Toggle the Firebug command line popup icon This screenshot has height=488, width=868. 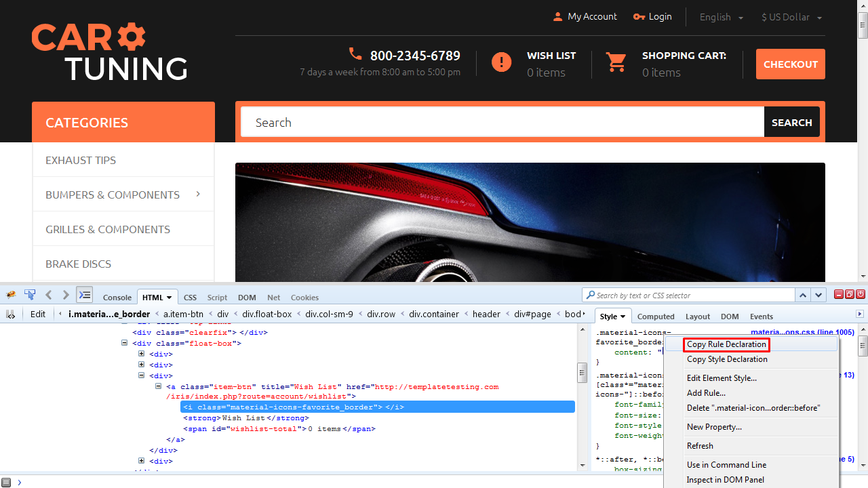(84, 295)
